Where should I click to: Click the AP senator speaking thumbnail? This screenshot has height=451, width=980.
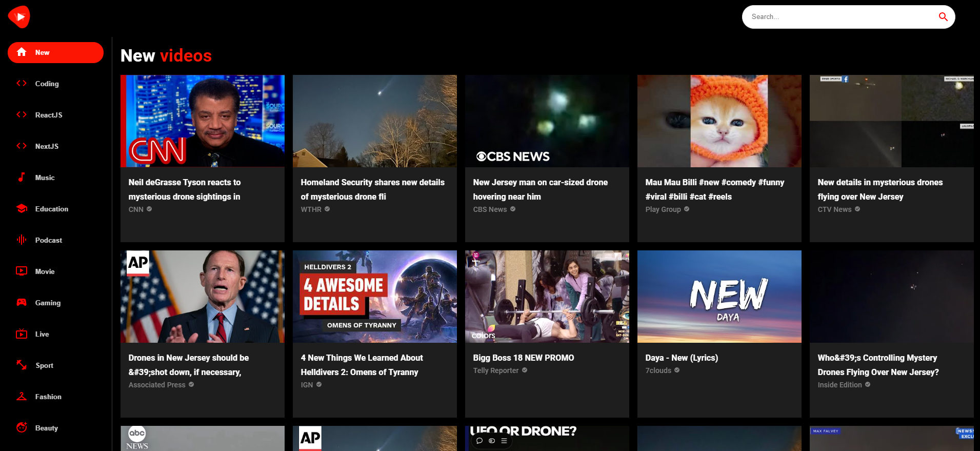click(x=203, y=297)
